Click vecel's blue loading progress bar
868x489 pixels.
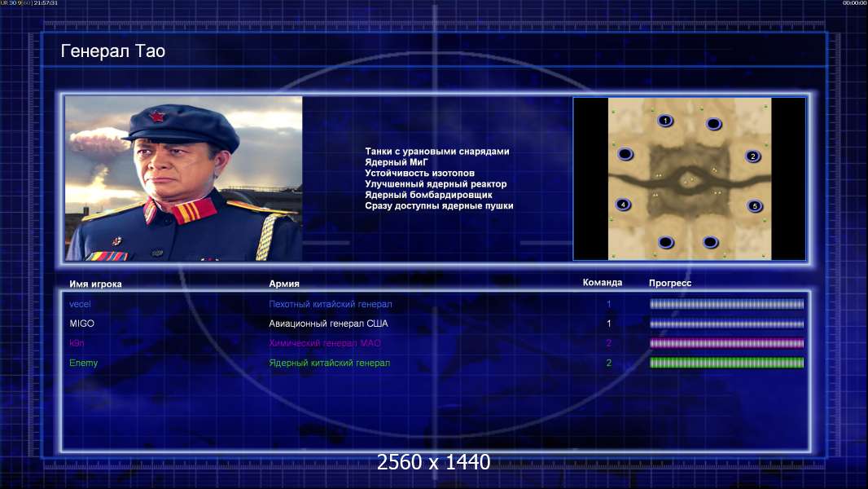coord(726,304)
